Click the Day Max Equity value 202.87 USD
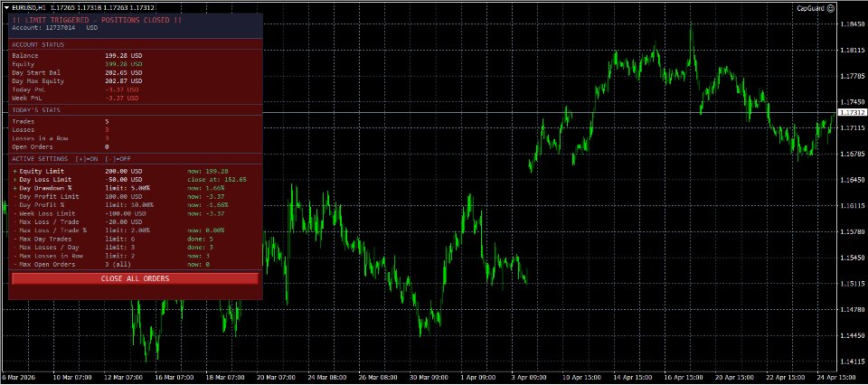 click(x=124, y=81)
